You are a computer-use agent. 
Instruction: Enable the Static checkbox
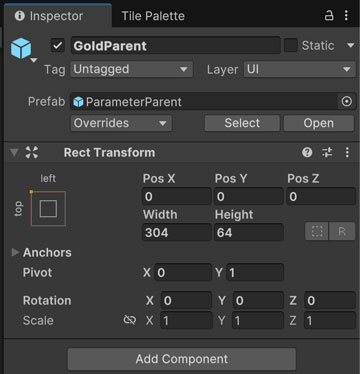(x=290, y=45)
